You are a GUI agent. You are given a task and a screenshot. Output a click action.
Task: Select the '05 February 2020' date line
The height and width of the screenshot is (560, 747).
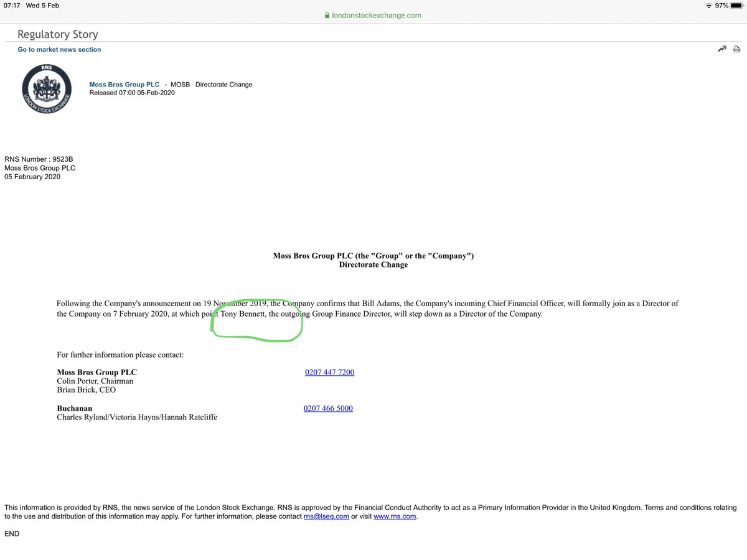(32, 177)
